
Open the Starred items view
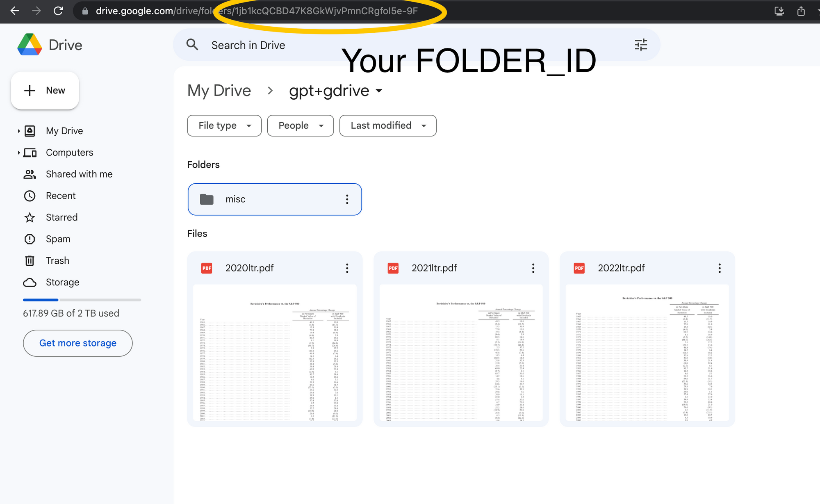(61, 217)
